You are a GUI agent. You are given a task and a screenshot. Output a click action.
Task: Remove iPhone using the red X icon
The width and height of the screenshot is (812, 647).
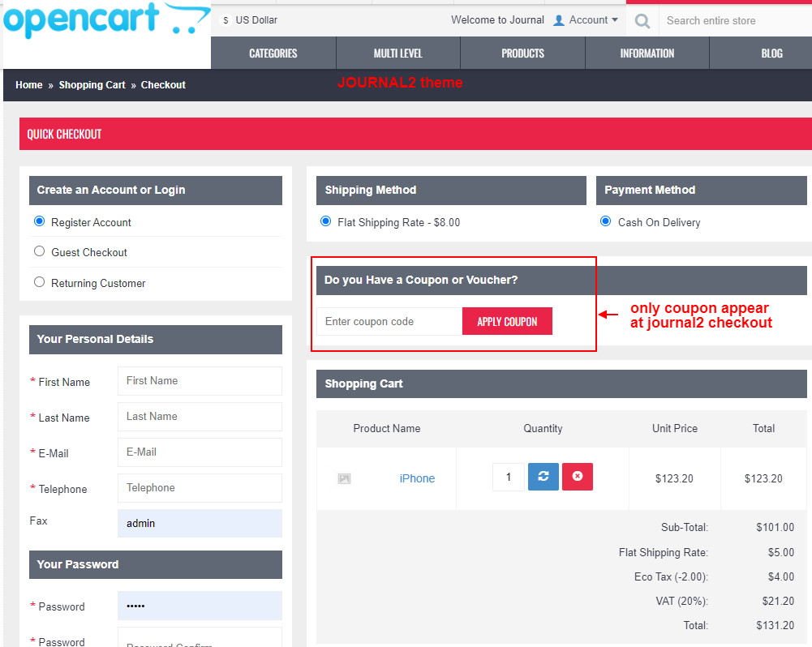[577, 477]
